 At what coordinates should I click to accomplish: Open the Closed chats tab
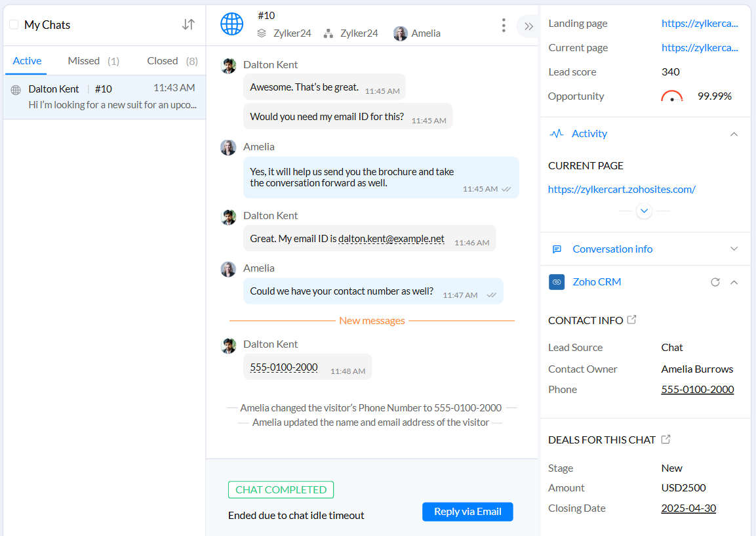(x=163, y=60)
